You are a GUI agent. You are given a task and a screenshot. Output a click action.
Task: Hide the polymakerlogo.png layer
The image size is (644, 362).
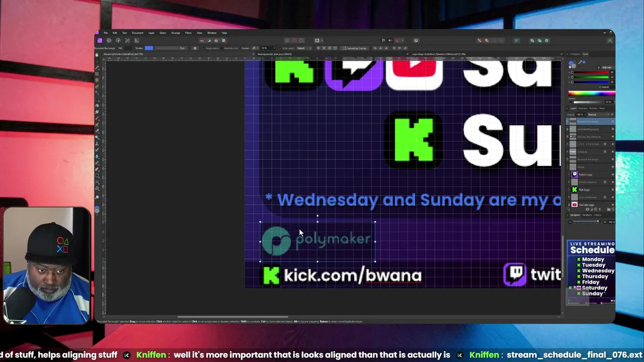click(x=612, y=129)
